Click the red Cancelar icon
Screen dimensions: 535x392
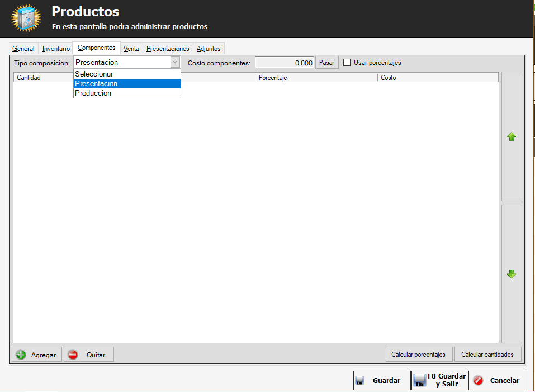pos(478,381)
